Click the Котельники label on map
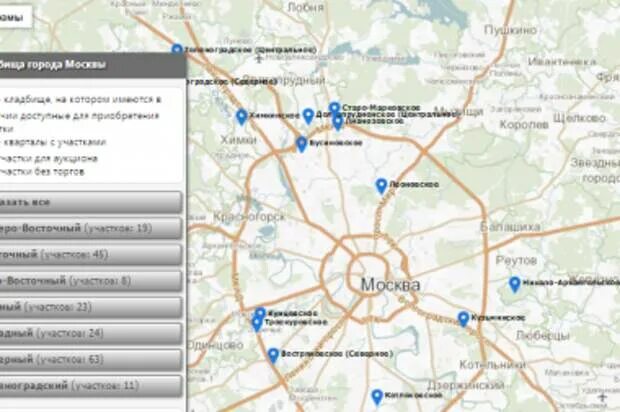This screenshot has height=412, width=620. [492, 365]
